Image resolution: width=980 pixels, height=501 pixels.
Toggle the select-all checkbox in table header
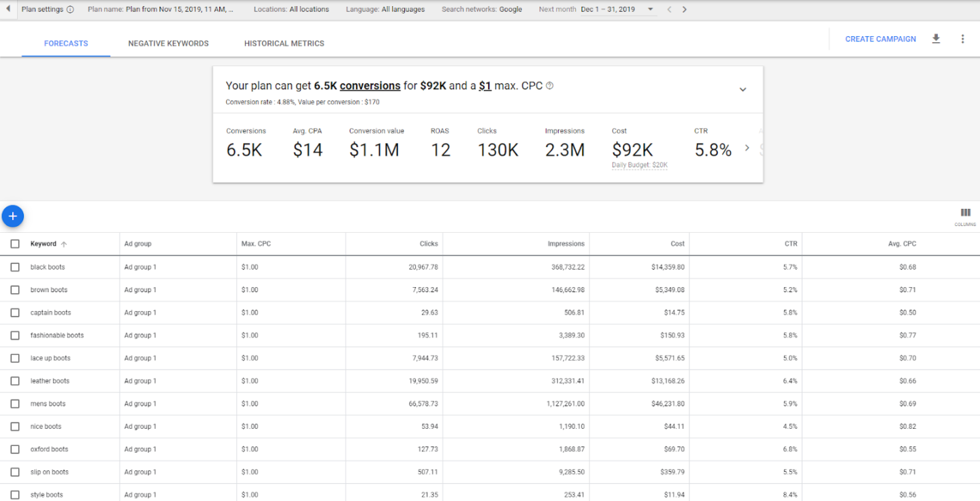[x=15, y=244]
